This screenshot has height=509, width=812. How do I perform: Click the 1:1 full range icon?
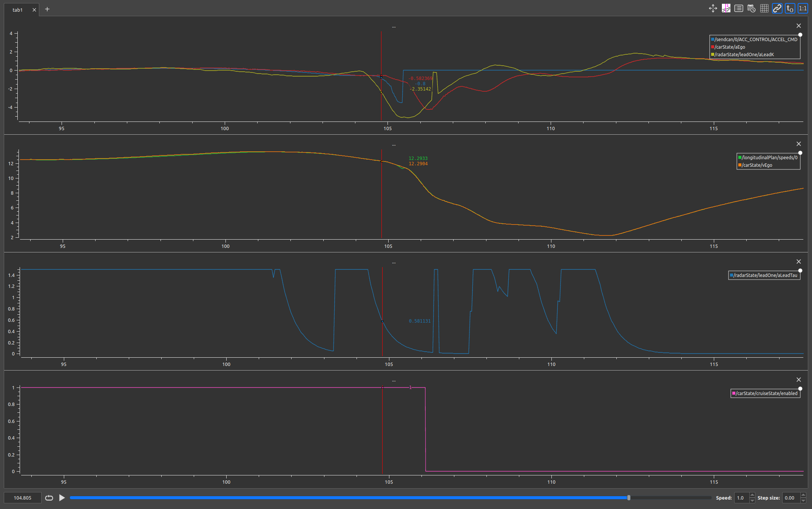(x=803, y=8)
